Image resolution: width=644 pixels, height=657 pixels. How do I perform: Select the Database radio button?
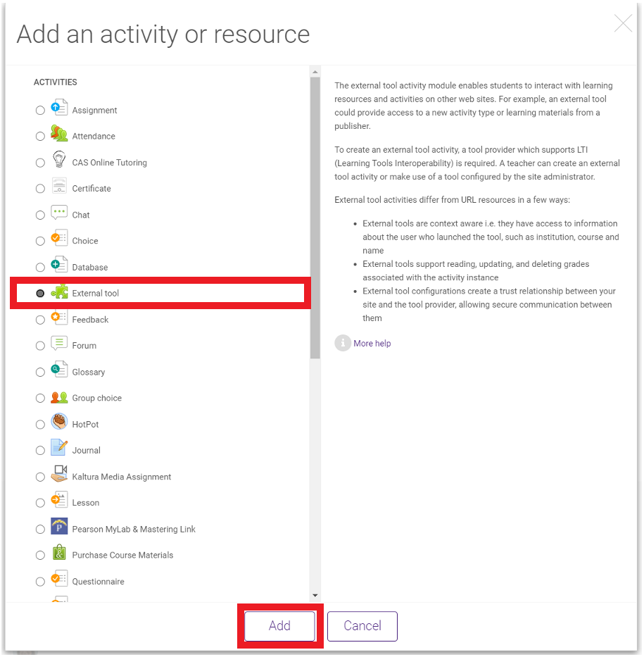(40, 268)
